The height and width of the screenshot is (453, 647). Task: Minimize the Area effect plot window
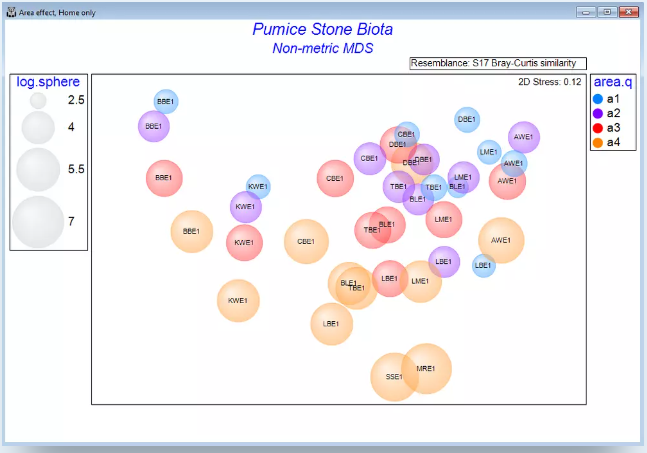(x=585, y=11)
